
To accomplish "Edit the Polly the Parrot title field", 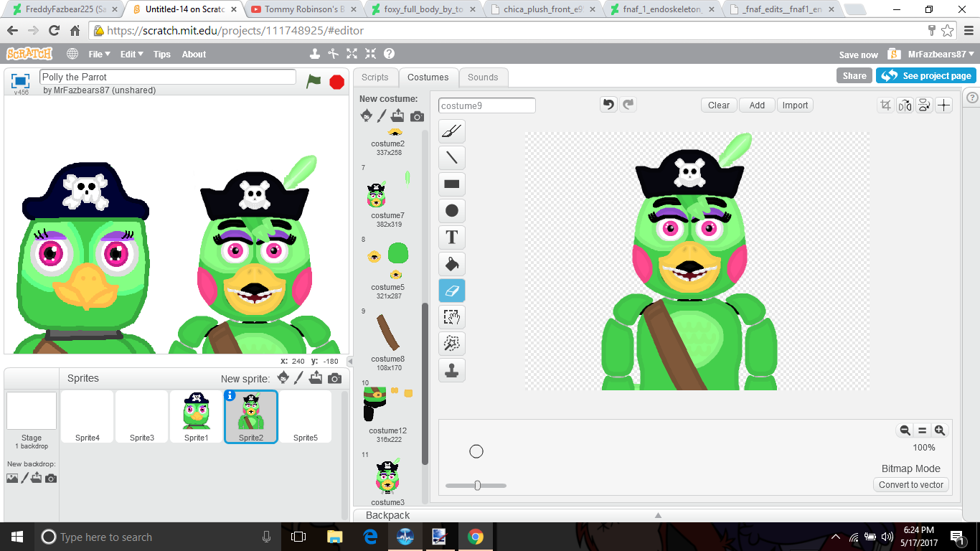I will point(168,77).
